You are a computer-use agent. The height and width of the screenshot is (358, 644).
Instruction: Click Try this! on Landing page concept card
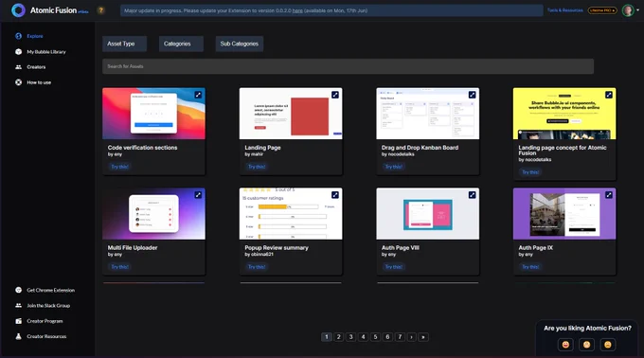tap(530, 172)
